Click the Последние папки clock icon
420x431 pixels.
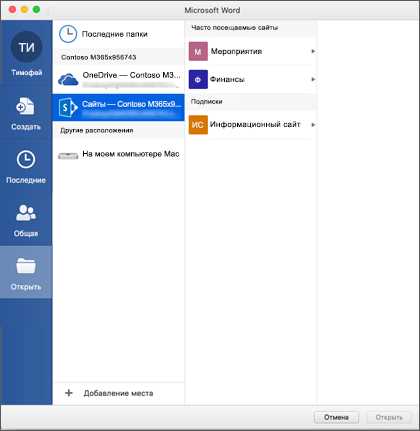coord(68,34)
